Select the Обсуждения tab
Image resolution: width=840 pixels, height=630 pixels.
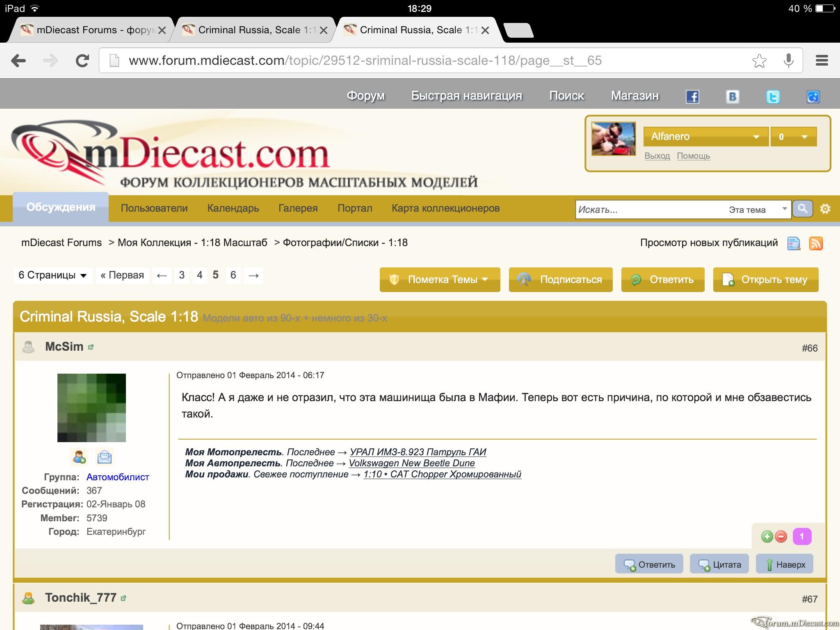tap(61, 207)
